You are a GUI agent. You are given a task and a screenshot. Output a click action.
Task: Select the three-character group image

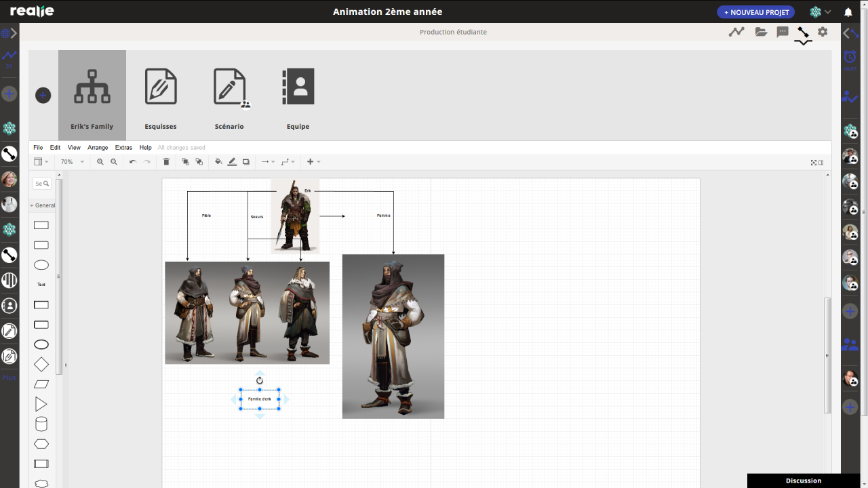tap(247, 313)
